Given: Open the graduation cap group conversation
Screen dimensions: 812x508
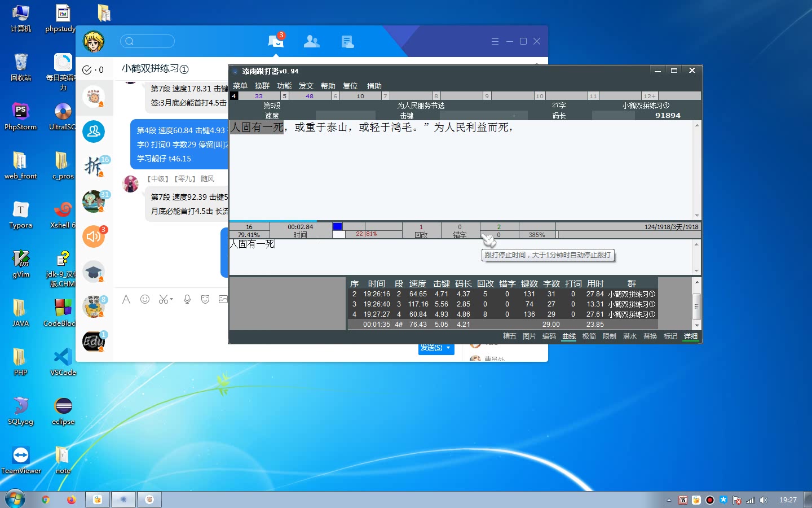Looking at the screenshot, I should pos(94,271).
